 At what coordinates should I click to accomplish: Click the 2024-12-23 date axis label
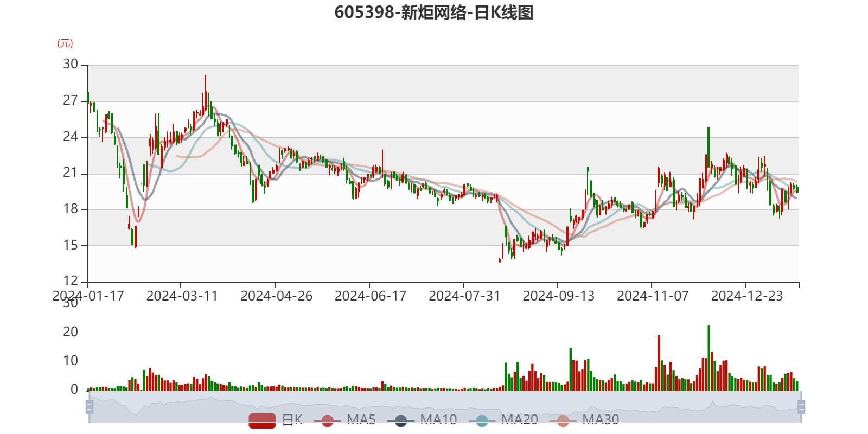(x=746, y=296)
